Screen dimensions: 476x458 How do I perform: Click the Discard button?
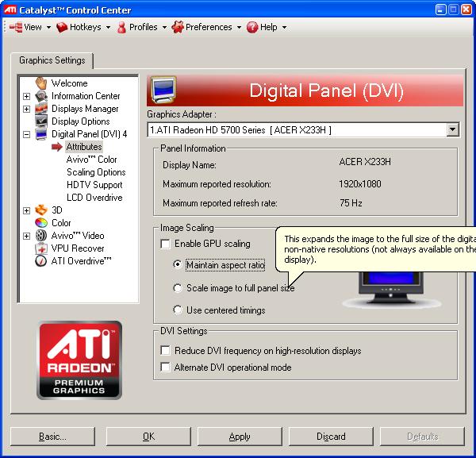tap(331, 437)
